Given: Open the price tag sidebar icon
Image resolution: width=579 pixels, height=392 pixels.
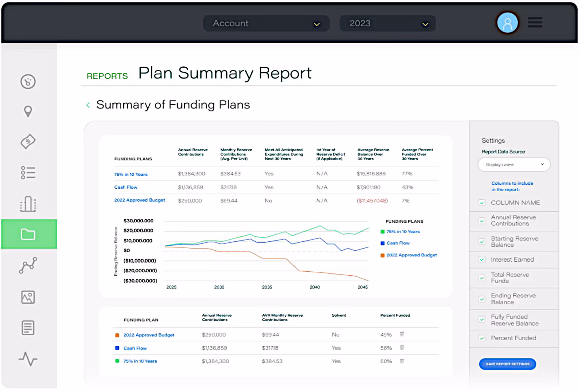Looking at the screenshot, I should (x=28, y=141).
